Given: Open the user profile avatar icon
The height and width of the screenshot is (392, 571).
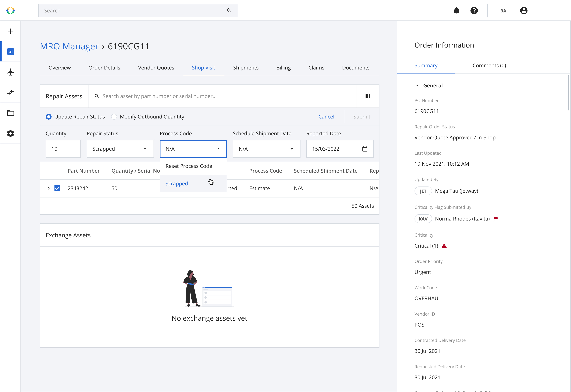Looking at the screenshot, I should pyautogui.click(x=524, y=11).
